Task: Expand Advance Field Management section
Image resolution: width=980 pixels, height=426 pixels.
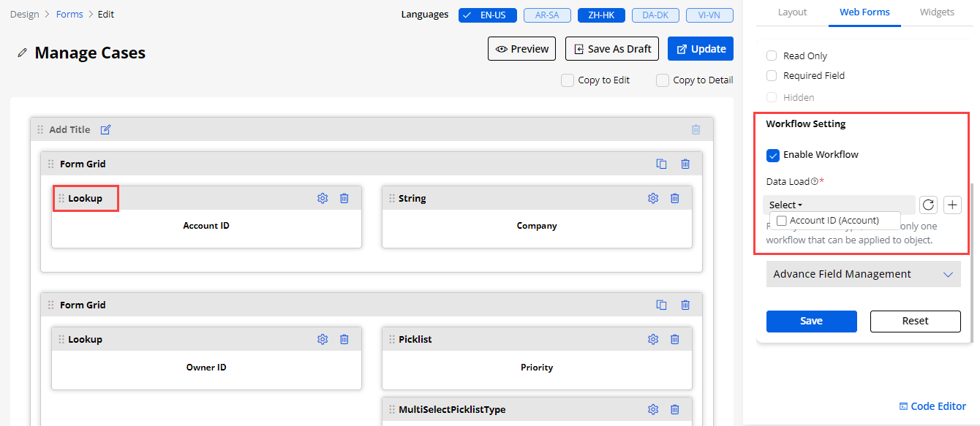Action: click(x=863, y=274)
